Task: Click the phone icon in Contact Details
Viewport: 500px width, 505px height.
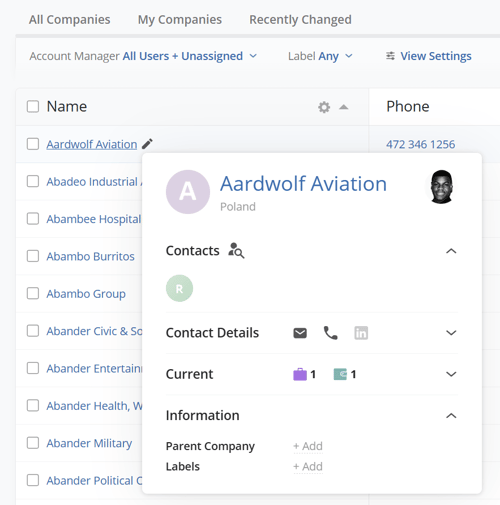Action: (x=331, y=333)
